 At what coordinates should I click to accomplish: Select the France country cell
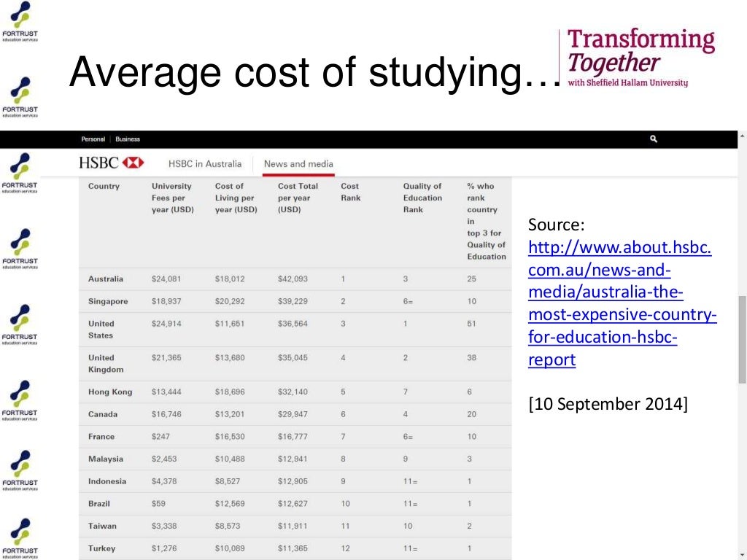pyautogui.click(x=101, y=437)
